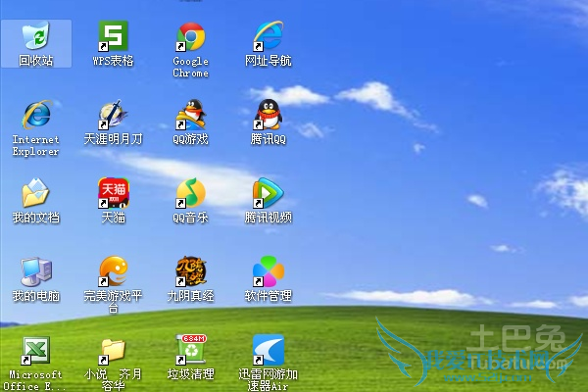Click the 腾讯视频 video shortcut

[268, 193]
